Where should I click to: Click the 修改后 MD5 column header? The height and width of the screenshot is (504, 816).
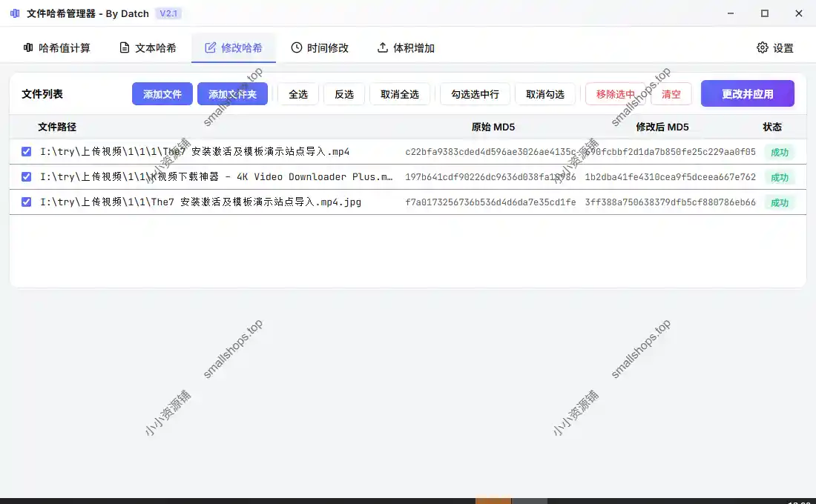662,127
